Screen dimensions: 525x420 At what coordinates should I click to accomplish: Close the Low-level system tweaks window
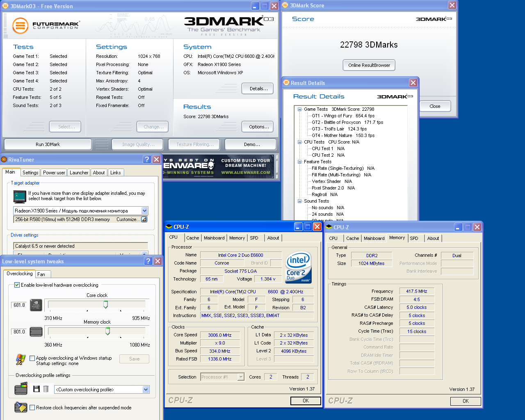157,261
